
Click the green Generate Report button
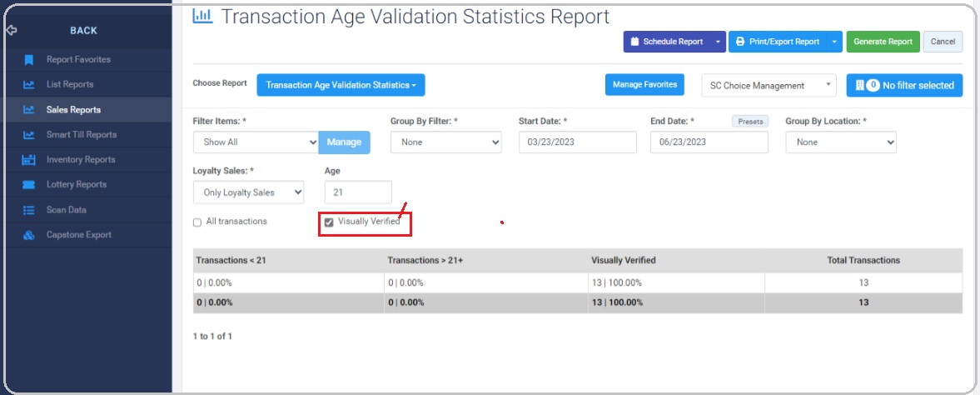[883, 42]
